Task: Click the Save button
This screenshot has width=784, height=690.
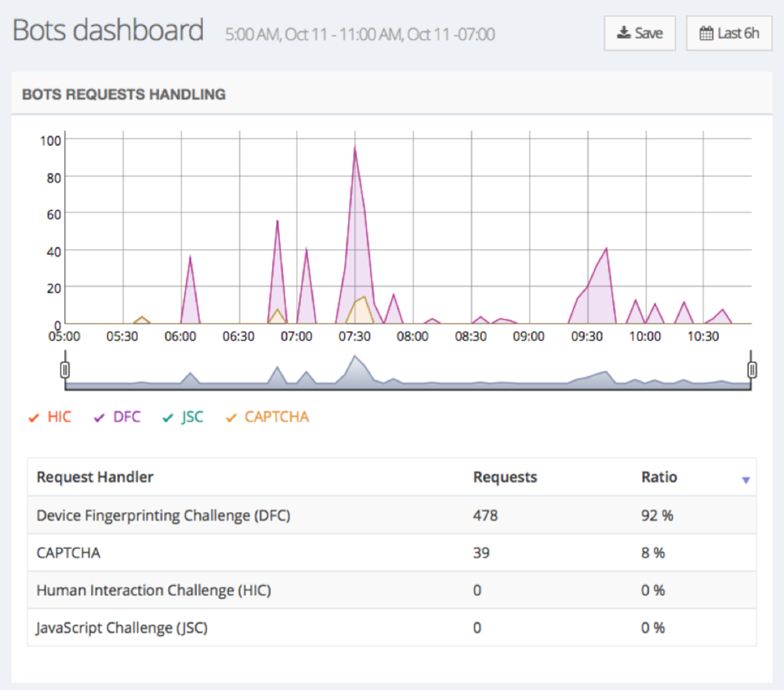Action: tap(640, 33)
